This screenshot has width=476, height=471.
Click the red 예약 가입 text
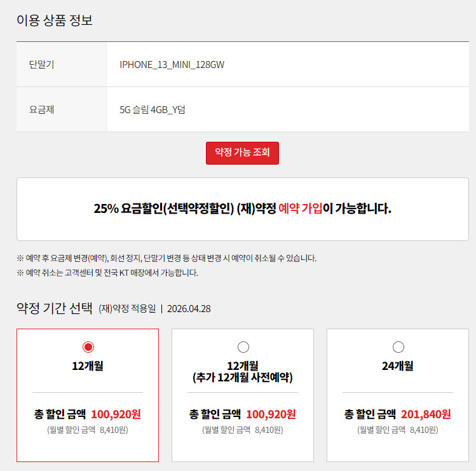(x=300, y=208)
